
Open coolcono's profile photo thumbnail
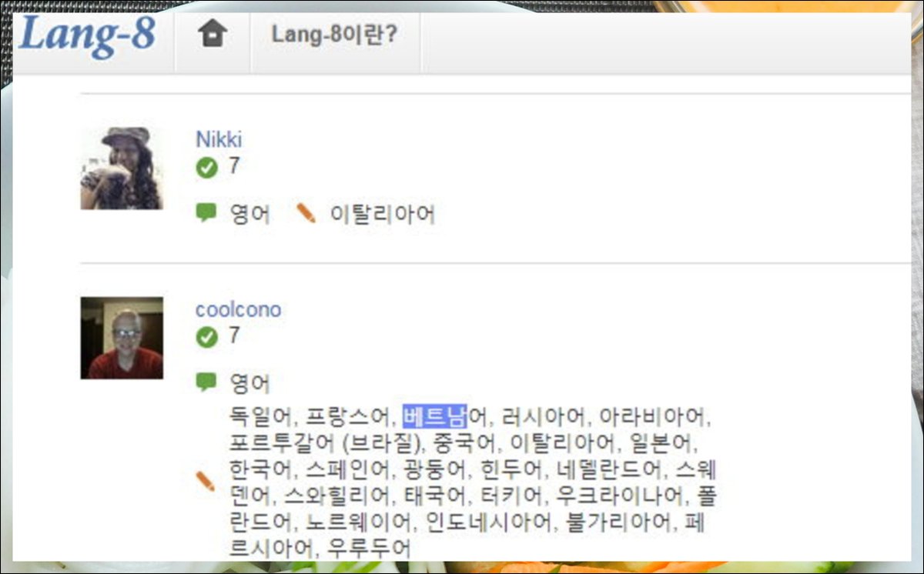122,338
